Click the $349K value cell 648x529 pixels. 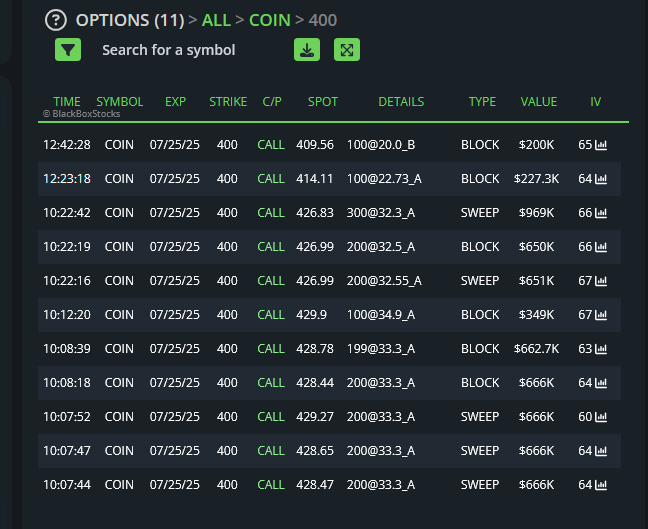(x=536, y=315)
